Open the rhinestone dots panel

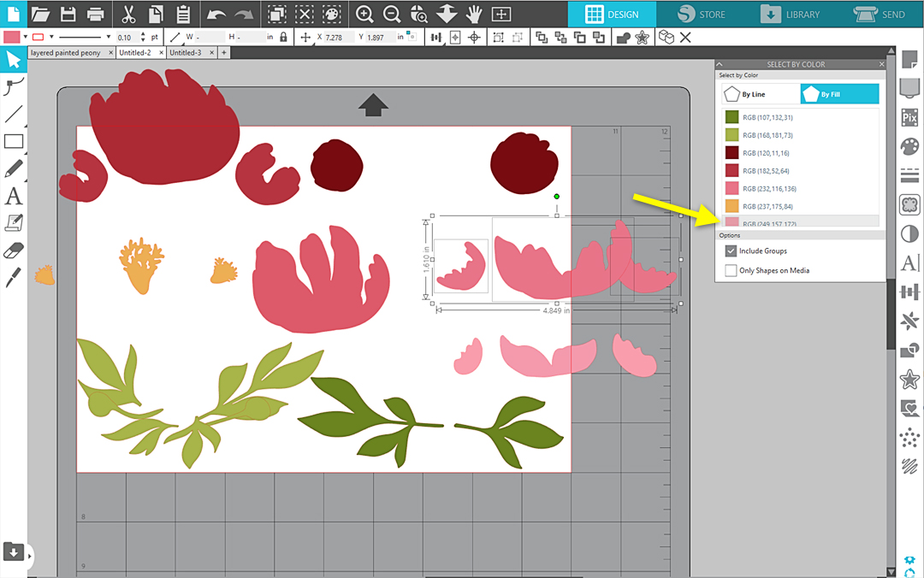click(x=909, y=438)
